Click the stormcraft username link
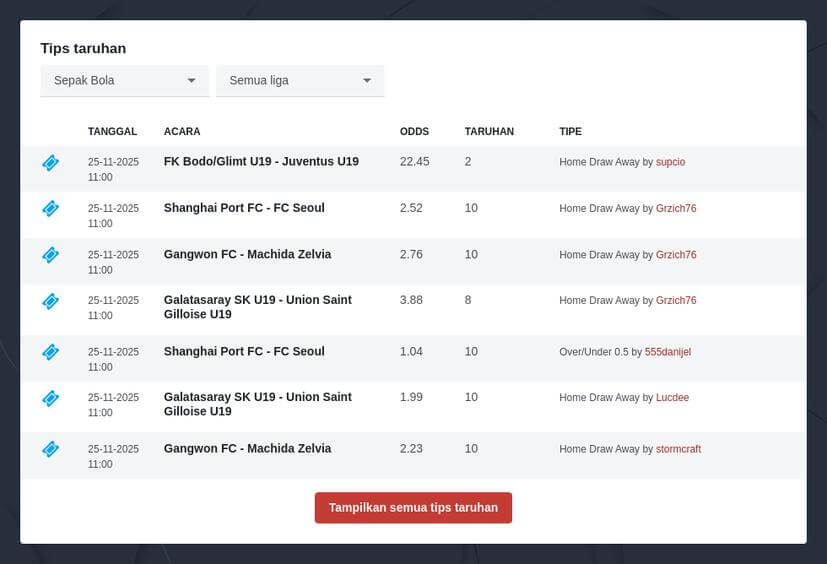 click(x=678, y=449)
